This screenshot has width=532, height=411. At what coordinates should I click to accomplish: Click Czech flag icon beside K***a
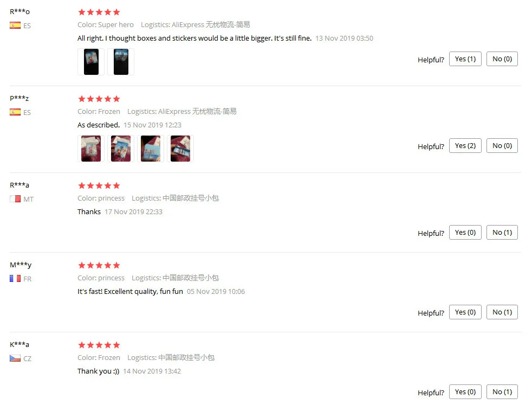tap(15, 358)
